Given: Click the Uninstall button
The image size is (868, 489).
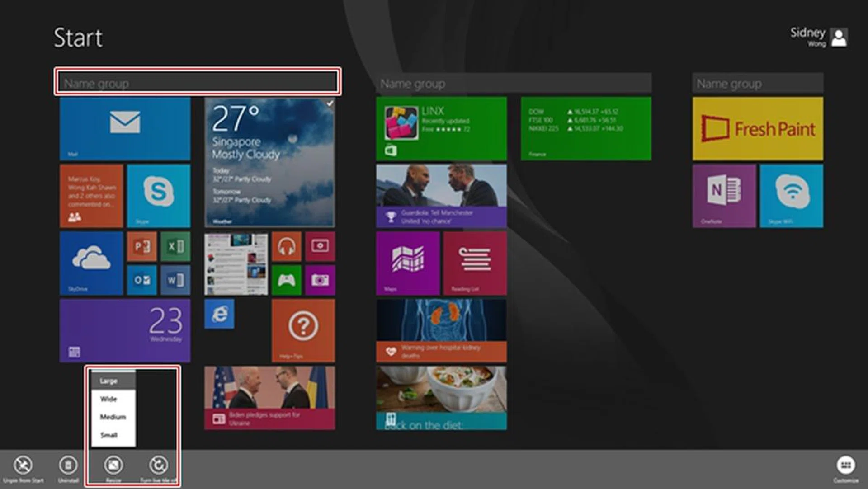Looking at the screenshot, I should click(68, 468).
